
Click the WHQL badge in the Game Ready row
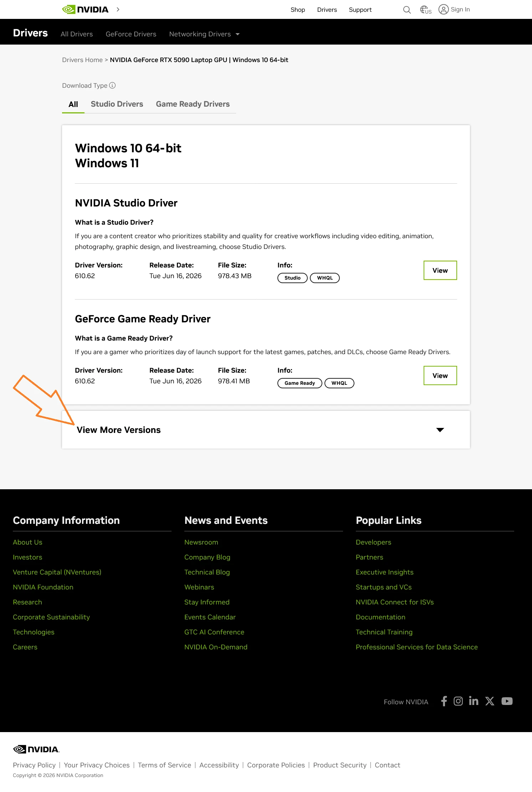339,383
